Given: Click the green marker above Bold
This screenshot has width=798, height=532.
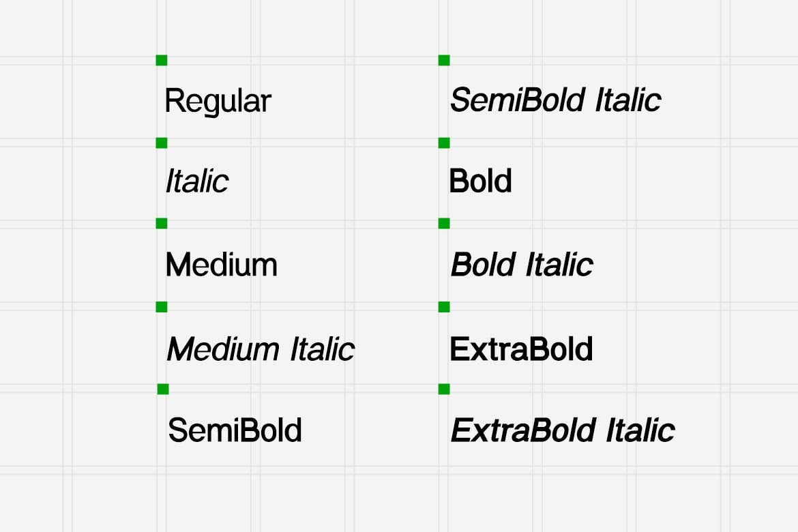Looking at the screenshot, I should [444, 143].
